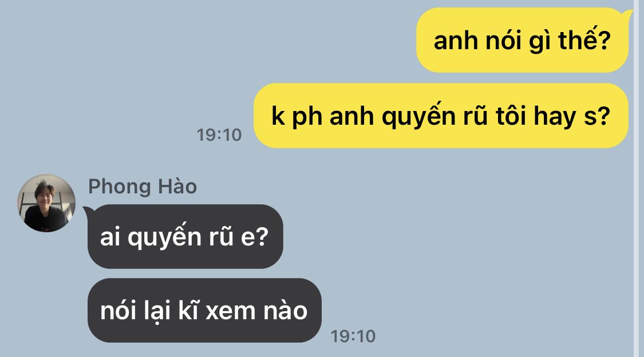This screenshot has height=357, width=644.
Task: Tap the dark bubble 'nói lại kĩ xem nào'
Action: [204, 310]
